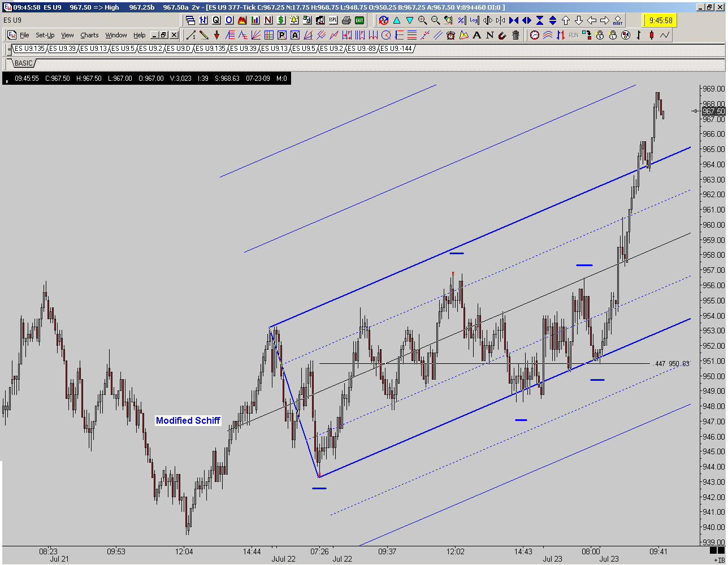The image size is (728, 565).
Task: Select the bold A text tool
Action: (476, 35)
